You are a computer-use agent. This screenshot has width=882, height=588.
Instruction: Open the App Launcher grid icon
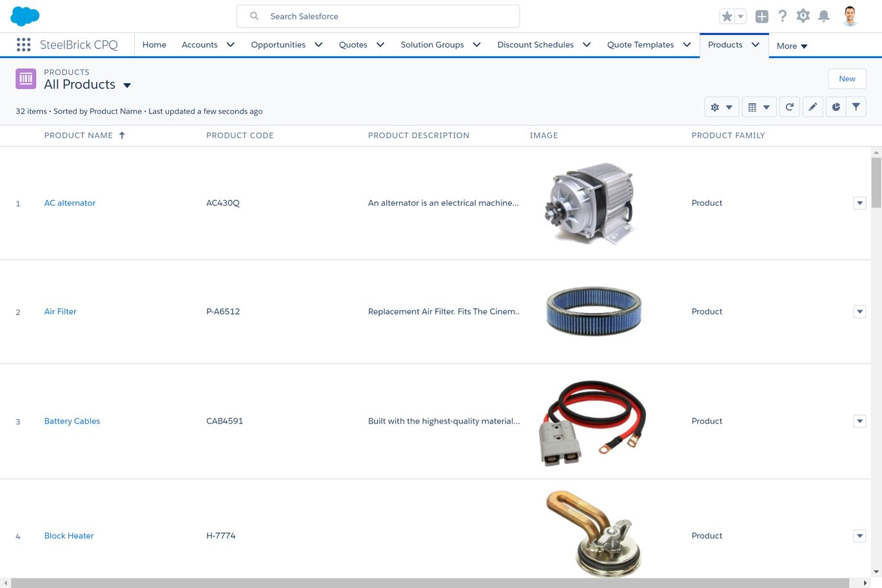coord(23,44)
